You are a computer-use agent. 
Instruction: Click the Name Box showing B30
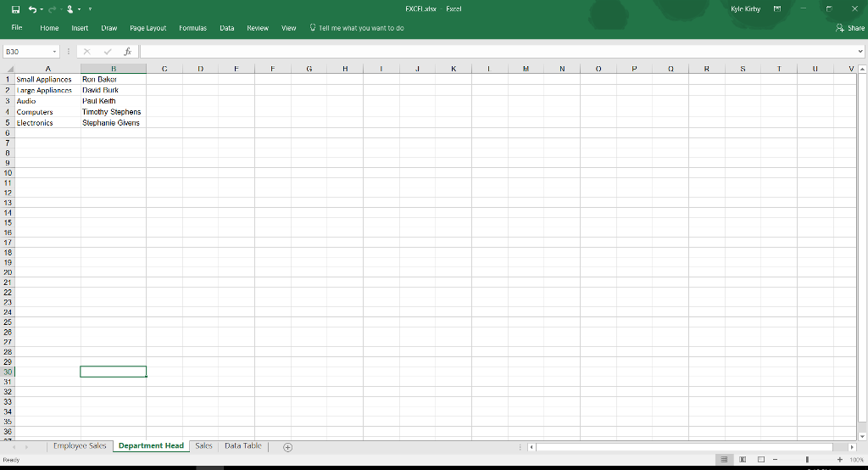point(26,52)
